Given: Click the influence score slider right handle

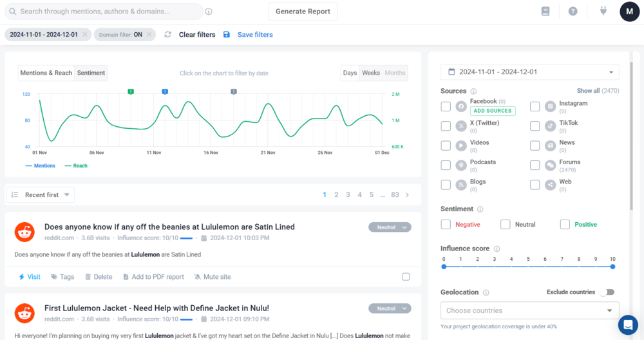Looking at the screenshot, I should pyautogui.click(x=613, y=267).
